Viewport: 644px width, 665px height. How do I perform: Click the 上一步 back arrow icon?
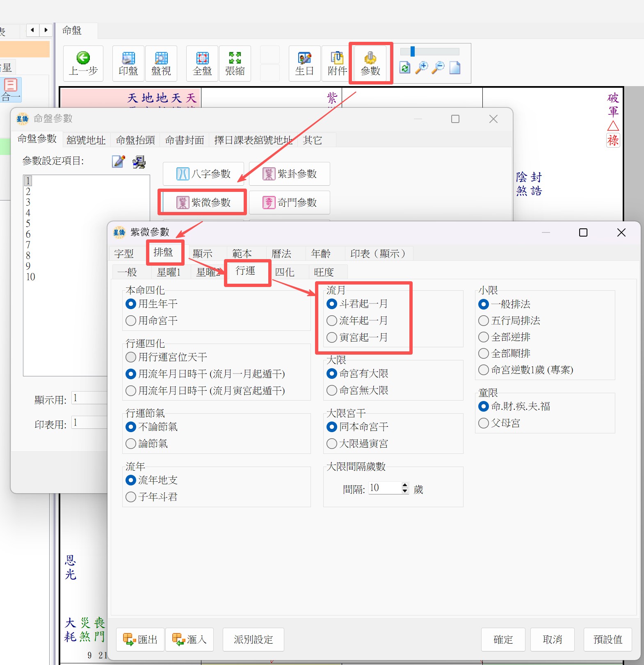pos(83,58)
